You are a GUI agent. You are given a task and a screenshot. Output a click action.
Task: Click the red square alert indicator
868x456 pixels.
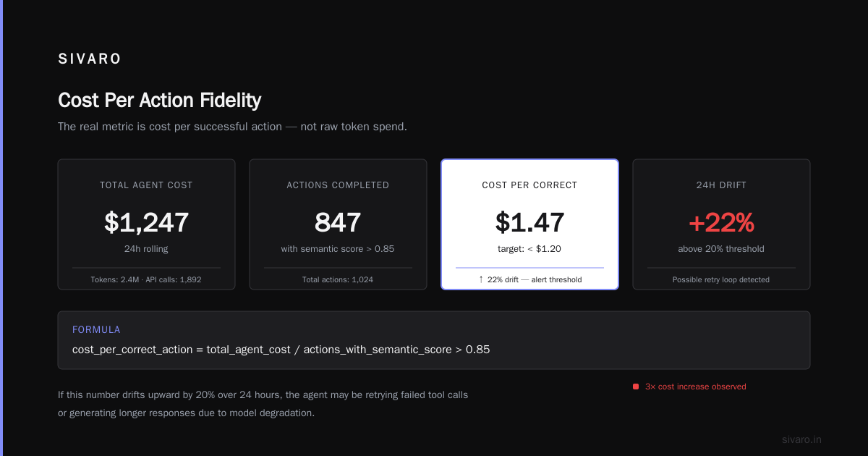coord(636,387)
